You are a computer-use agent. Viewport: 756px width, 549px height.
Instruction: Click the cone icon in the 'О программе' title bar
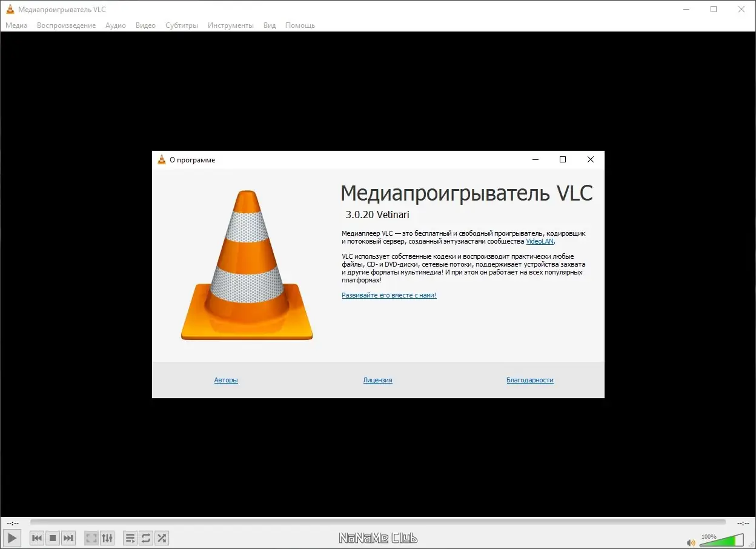tap(162, 160)
